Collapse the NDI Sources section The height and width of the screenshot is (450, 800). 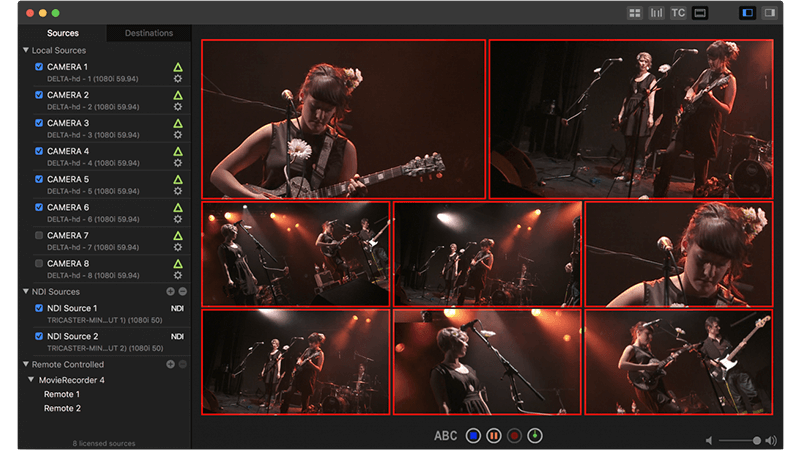click(26, 291)
